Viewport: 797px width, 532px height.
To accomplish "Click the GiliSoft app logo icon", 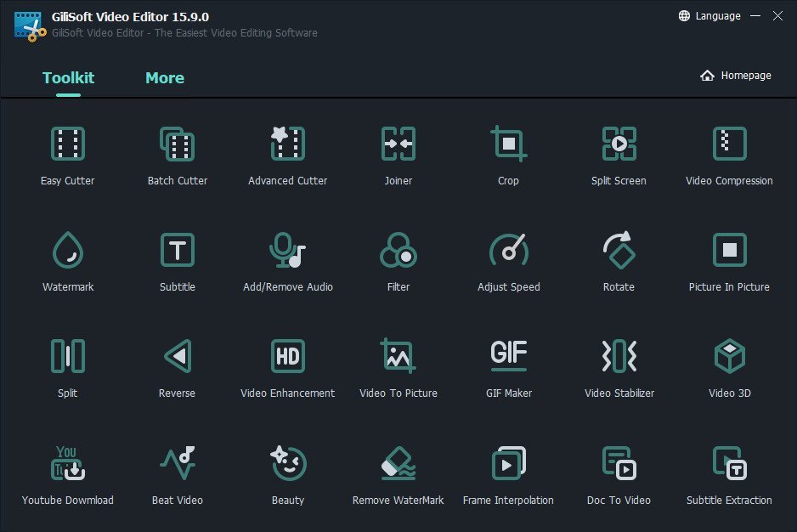I will coord(30,26).
